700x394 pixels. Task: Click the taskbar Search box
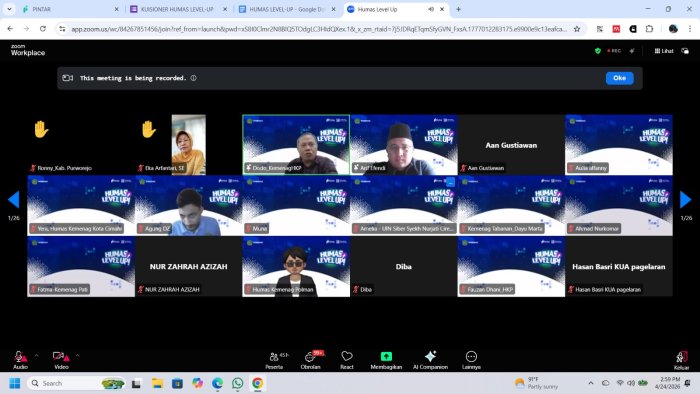click(76, 383)
